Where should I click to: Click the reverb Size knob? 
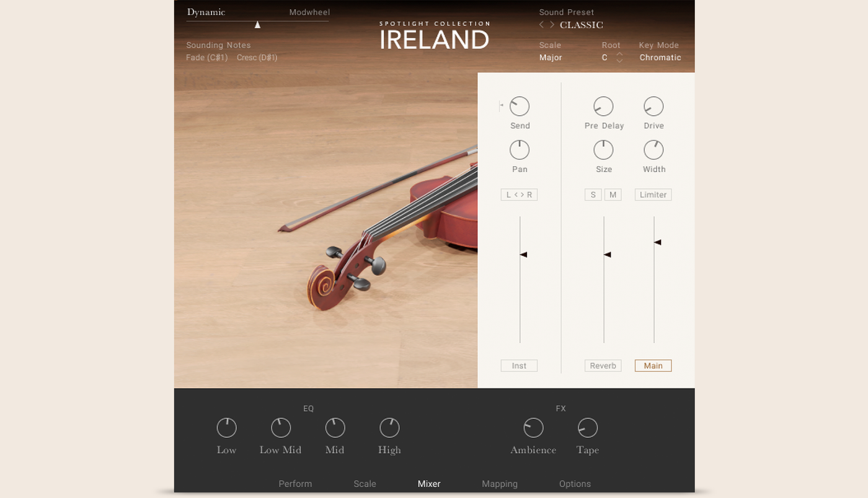603,150
